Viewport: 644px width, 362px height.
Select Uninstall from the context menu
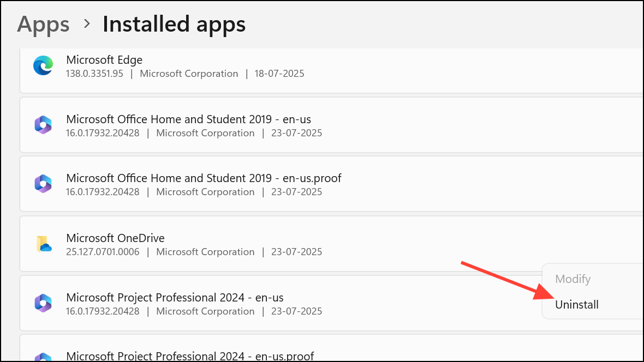[576, 304]
